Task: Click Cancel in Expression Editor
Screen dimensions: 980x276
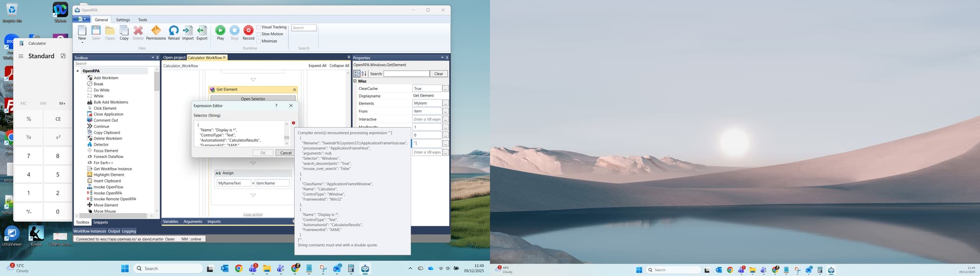Action: point(286,153)
